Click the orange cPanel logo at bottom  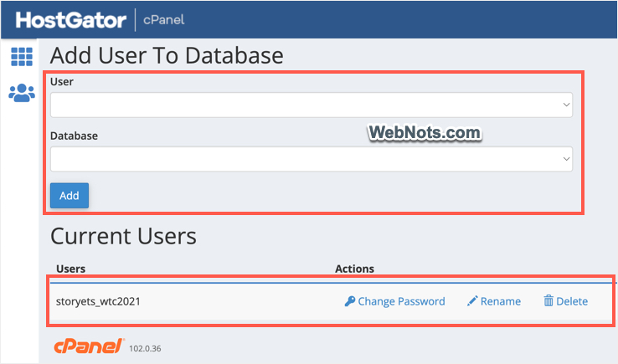coord(89,346)
